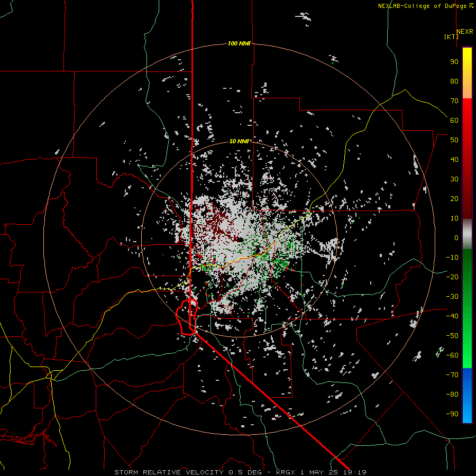Select the 70 knot scale label
The height and width of the screenshot is (476, 476).
coord(454,101)
